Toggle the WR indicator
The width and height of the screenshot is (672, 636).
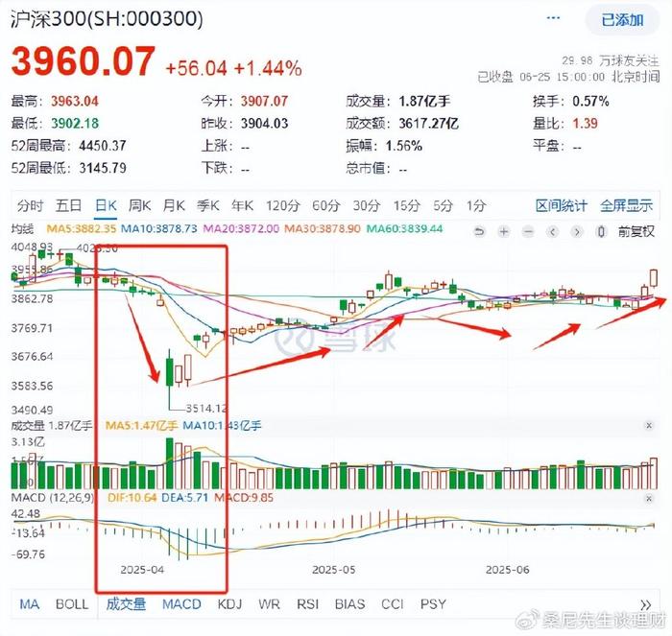click(x=269, y=604)
